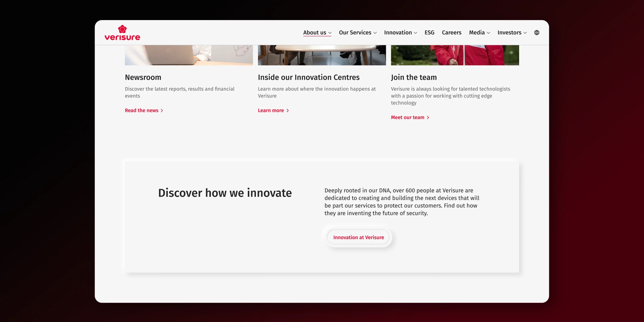Click the Innovation at Verisure button
This screenshot has height=322, width=644.
pyautogui.click(x=358, y=237)
